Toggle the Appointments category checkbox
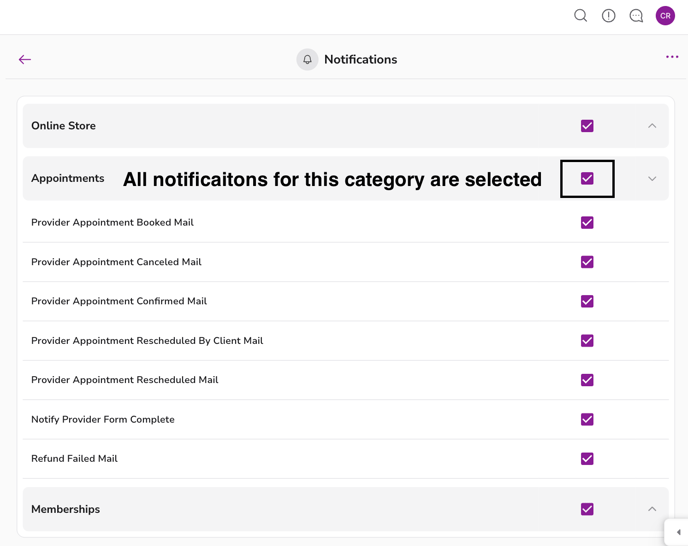The width and height of the screenshot is (688, 546). click(587, 179)
